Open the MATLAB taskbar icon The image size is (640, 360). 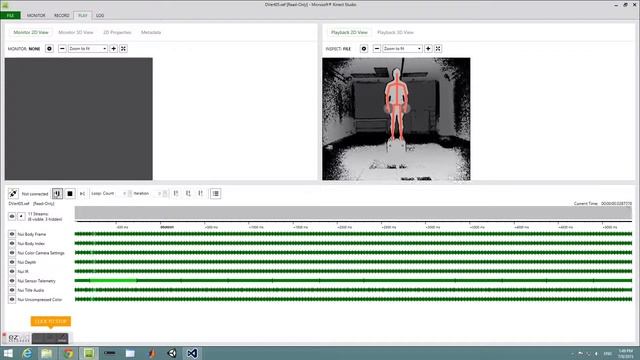coord(152,353)
